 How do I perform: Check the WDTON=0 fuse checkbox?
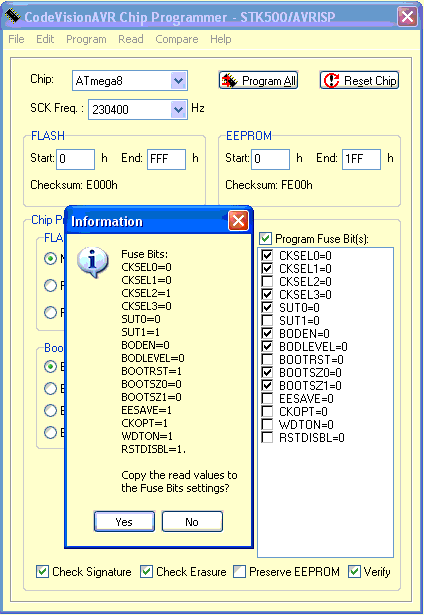click(267, 424)
